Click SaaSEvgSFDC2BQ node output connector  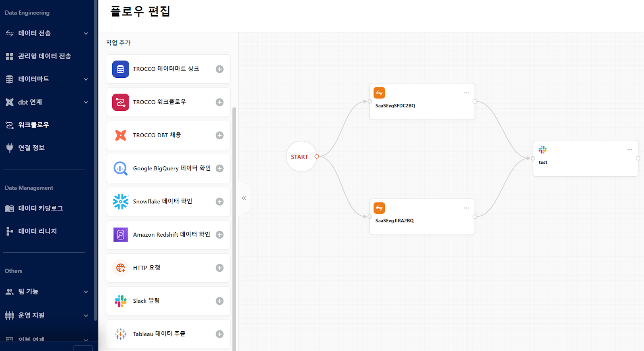click(475, 101)
